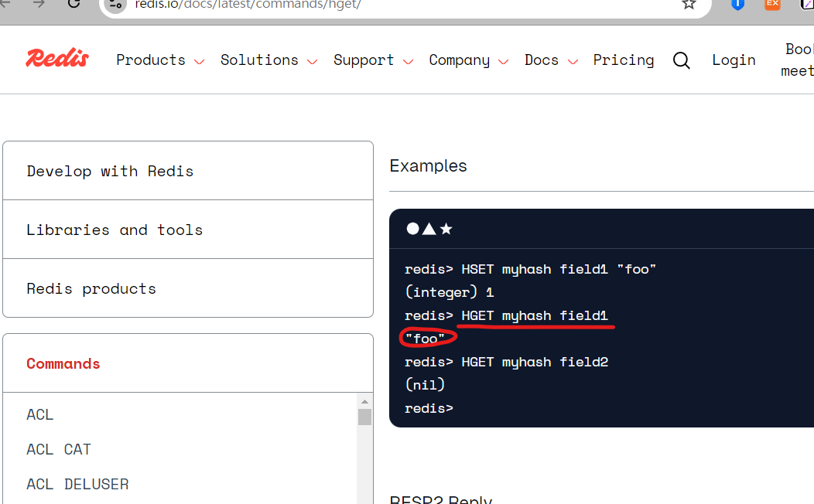This screenshot has height=504, width=814.
Task: Go forward in browser history
Action: 39,3
